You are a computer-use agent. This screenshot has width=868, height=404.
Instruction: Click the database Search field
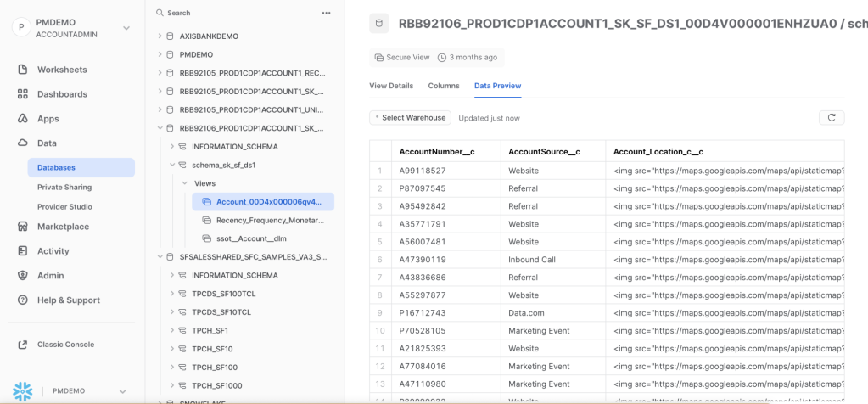(x=179, y=13)
